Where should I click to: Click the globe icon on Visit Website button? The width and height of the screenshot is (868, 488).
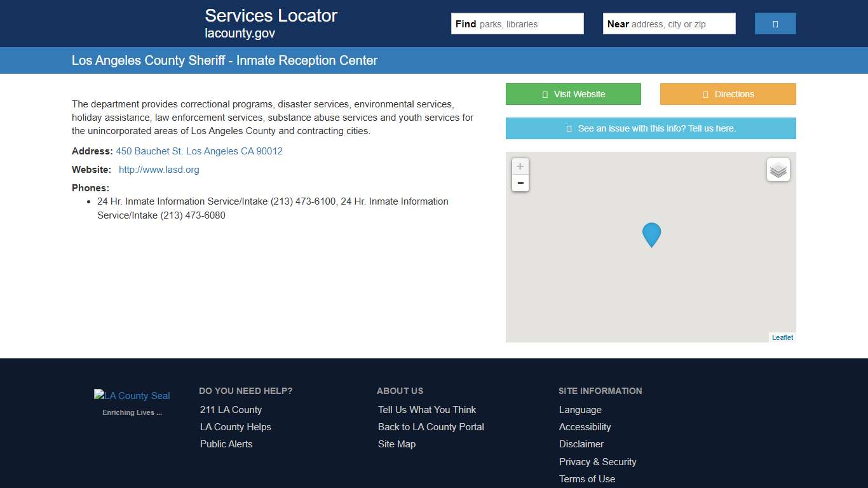[x=544, y=93]
